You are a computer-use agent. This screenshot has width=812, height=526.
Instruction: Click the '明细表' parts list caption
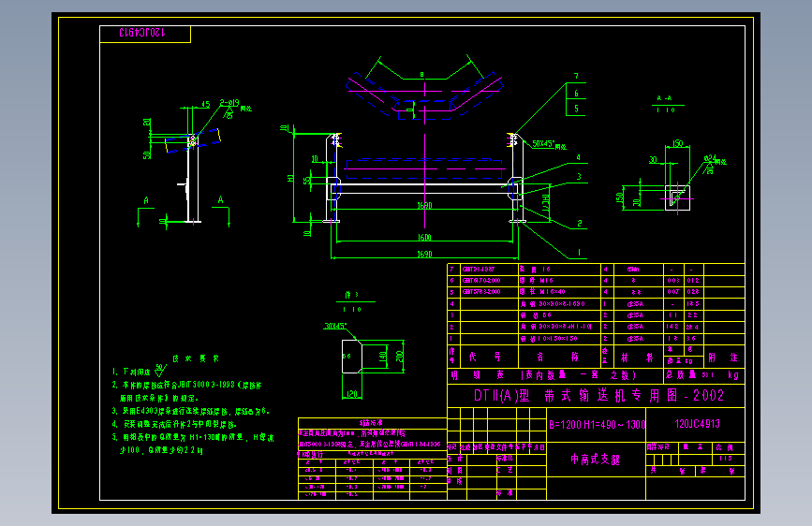(x=478, y=374)
